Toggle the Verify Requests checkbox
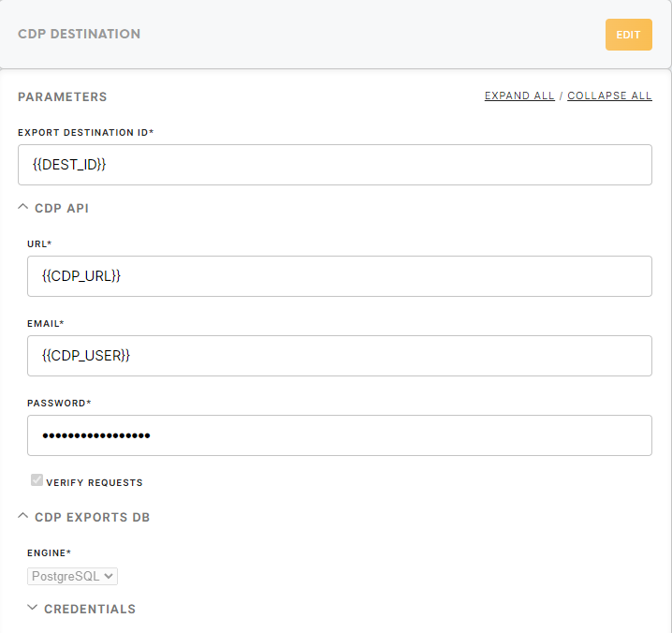672x633 pixels. tap(37, 479)
